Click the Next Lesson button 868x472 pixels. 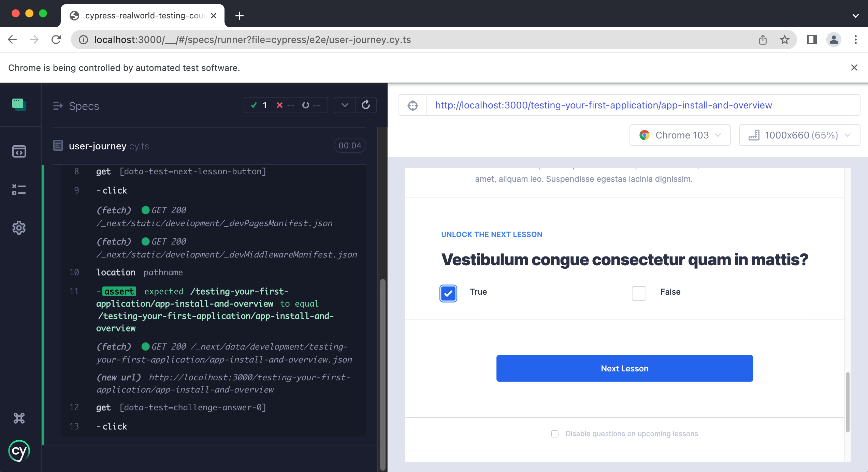click(x=624, y=368)
